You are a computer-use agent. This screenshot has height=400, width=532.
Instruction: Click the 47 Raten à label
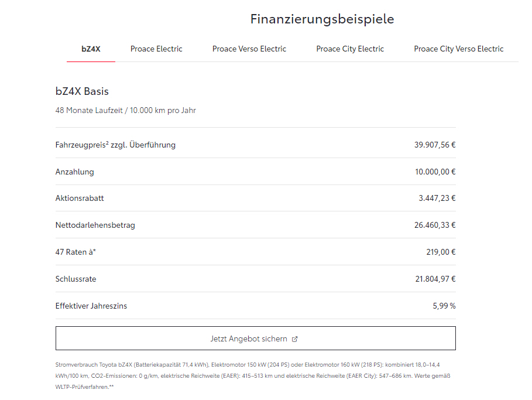[75, 252]
